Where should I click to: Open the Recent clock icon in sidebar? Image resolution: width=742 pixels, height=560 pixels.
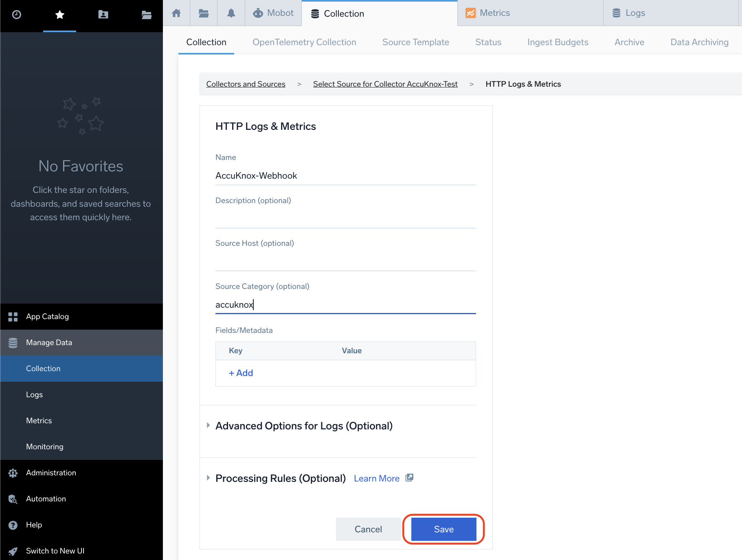[x=17, y=15]
